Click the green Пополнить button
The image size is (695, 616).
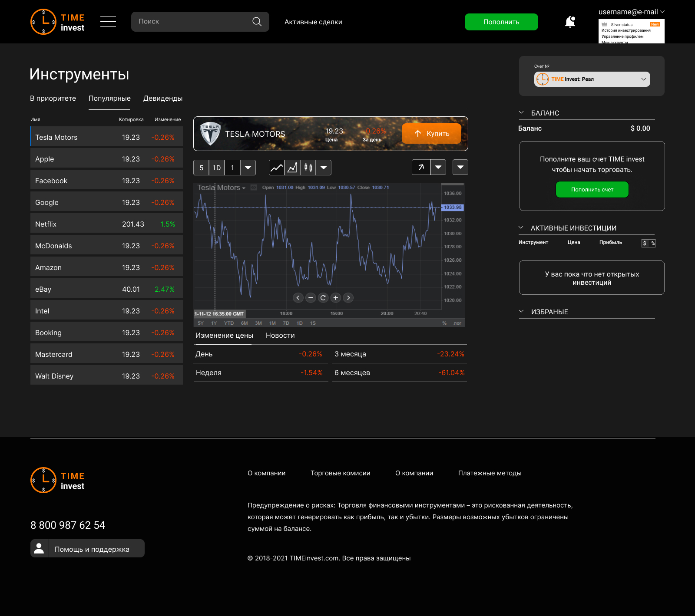pos(501,22)
